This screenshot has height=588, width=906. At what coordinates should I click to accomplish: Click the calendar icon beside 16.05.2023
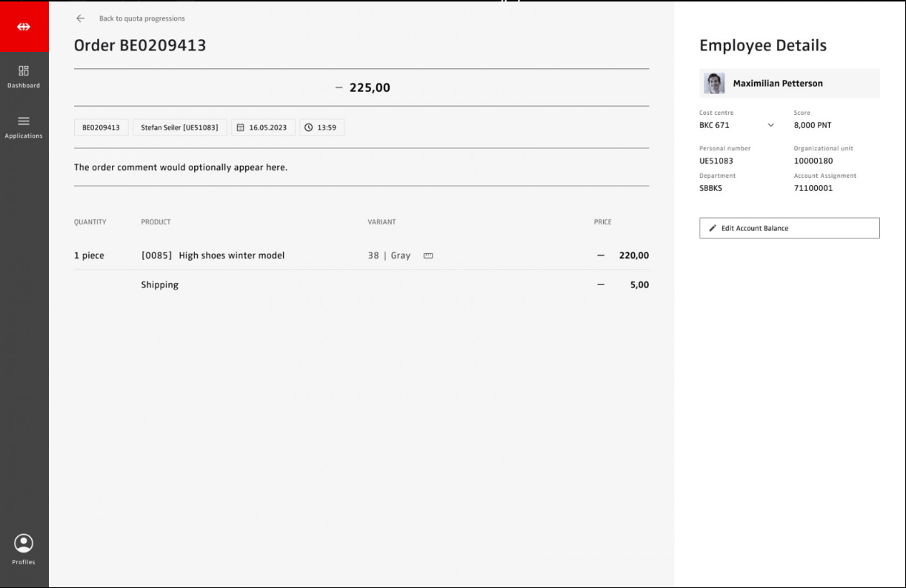tap(240, 127)
